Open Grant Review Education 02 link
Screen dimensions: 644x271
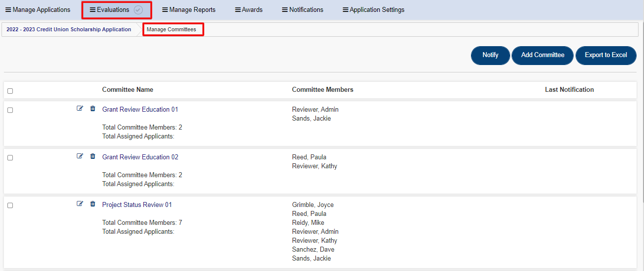(140, 157)
